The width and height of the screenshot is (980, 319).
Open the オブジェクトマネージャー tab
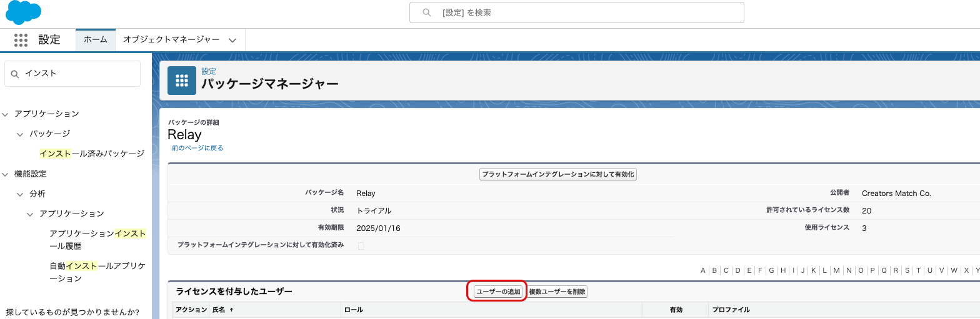click(x=171, y=39)
